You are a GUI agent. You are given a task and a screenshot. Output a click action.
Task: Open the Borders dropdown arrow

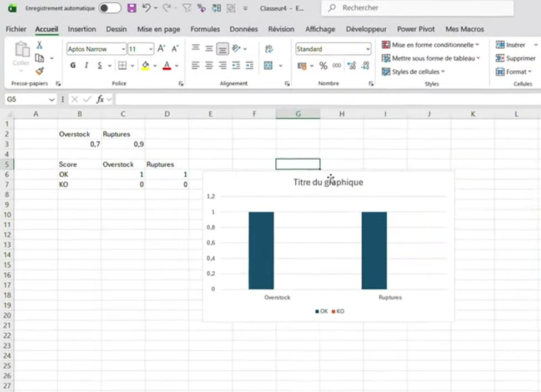[x=132, y=65]
